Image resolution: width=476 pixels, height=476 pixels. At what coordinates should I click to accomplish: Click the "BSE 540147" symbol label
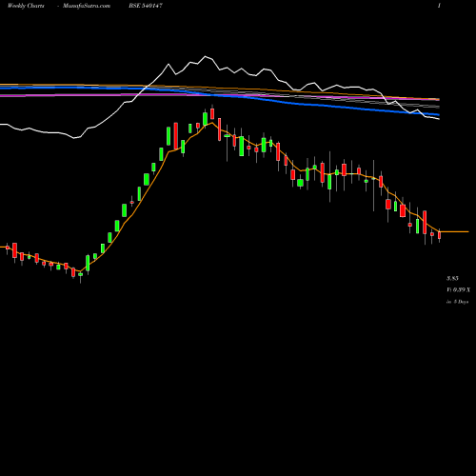tap(146, 6)
